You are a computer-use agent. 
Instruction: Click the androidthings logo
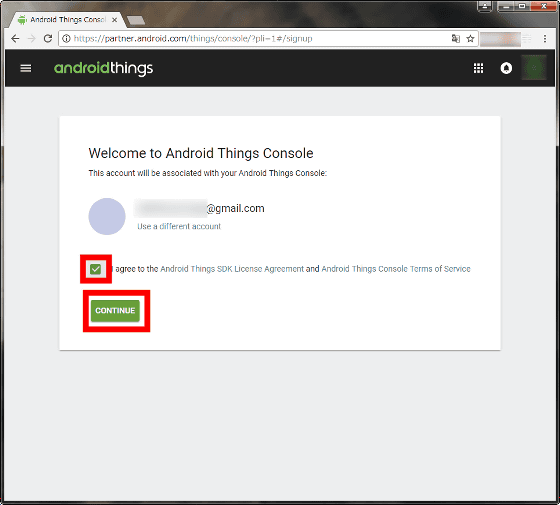pos(104,68)
